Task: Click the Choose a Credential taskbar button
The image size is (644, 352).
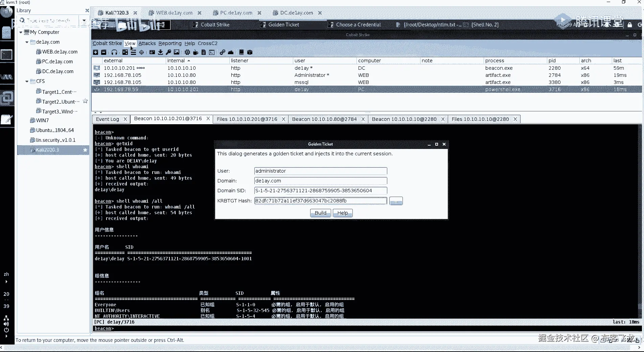Action: 354,25
